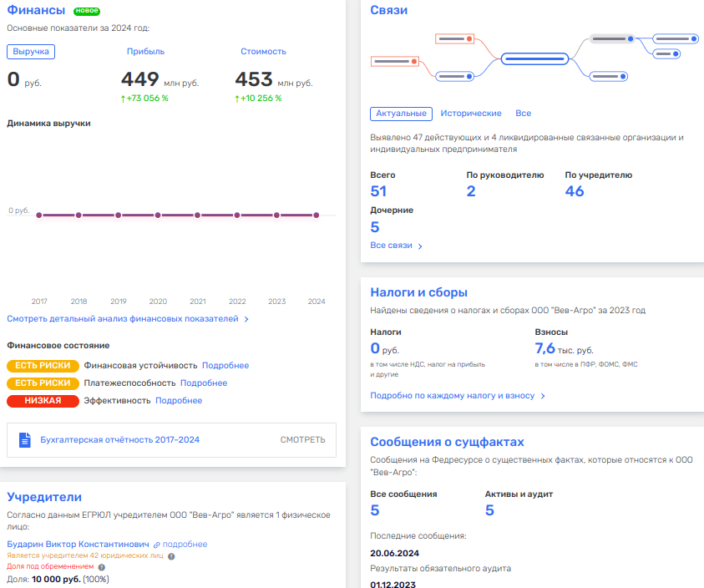Open Подробнее for Платежеспособность

point(204,383)
